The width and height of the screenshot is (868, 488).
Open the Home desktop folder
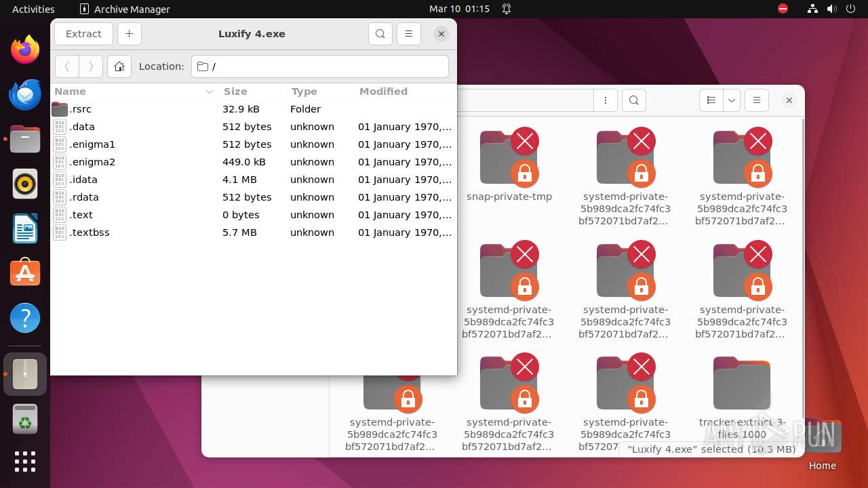pos(822,444)
